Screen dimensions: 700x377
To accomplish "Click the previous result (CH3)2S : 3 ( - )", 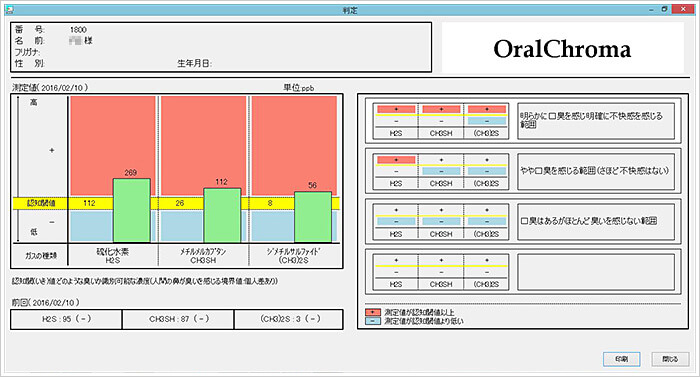I will [289, 319].
